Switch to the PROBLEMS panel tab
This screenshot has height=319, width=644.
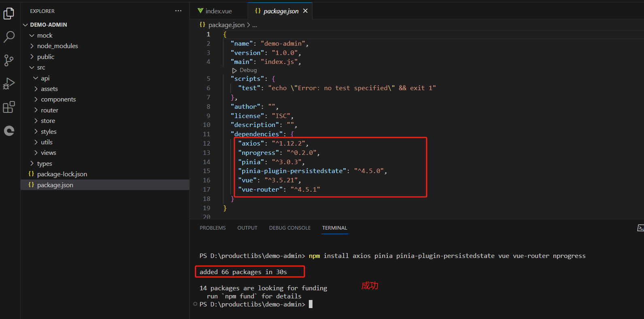pyautogui.click(x=213, y=228)
